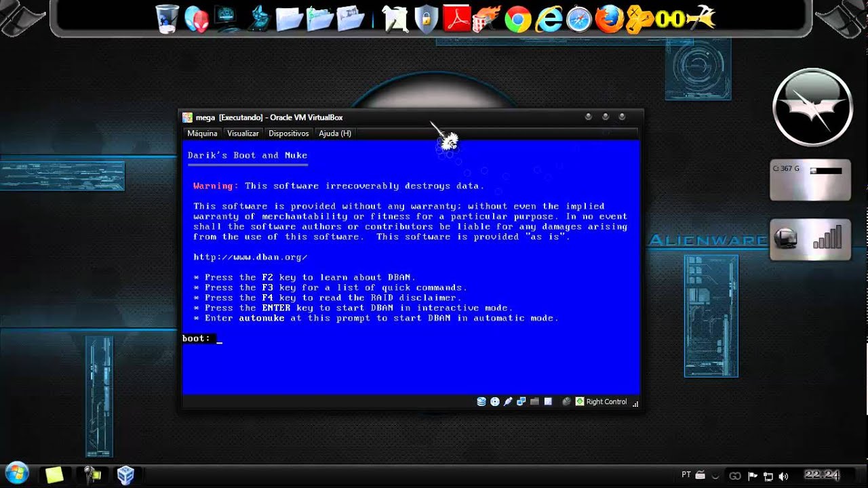Open the alien laptop dock icon
This screenshot has height=488, width=868.
(x=258, y=18)
